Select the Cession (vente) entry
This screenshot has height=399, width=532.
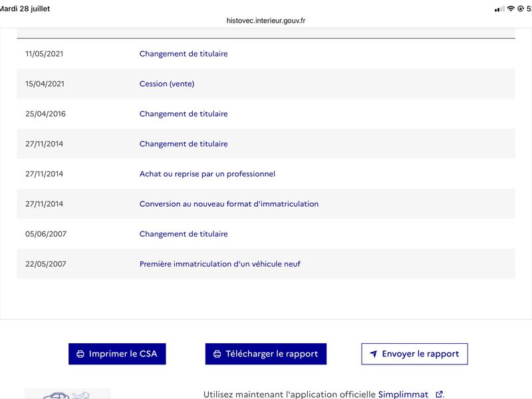pos(266,84)
